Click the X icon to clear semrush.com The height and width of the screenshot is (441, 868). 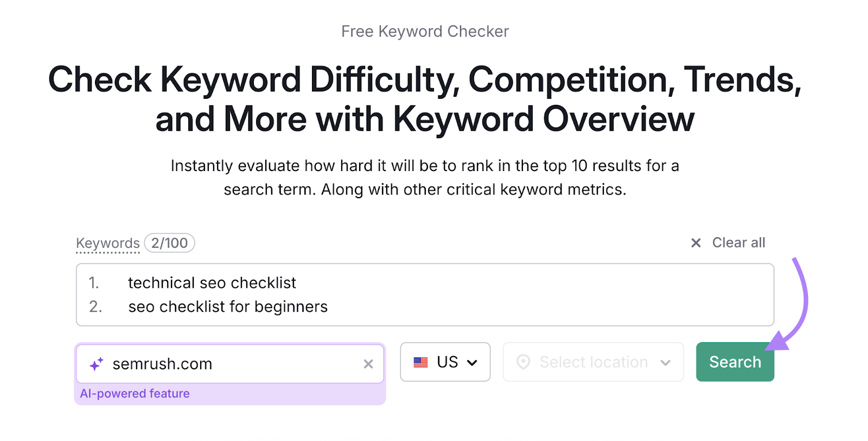point(369,364)
